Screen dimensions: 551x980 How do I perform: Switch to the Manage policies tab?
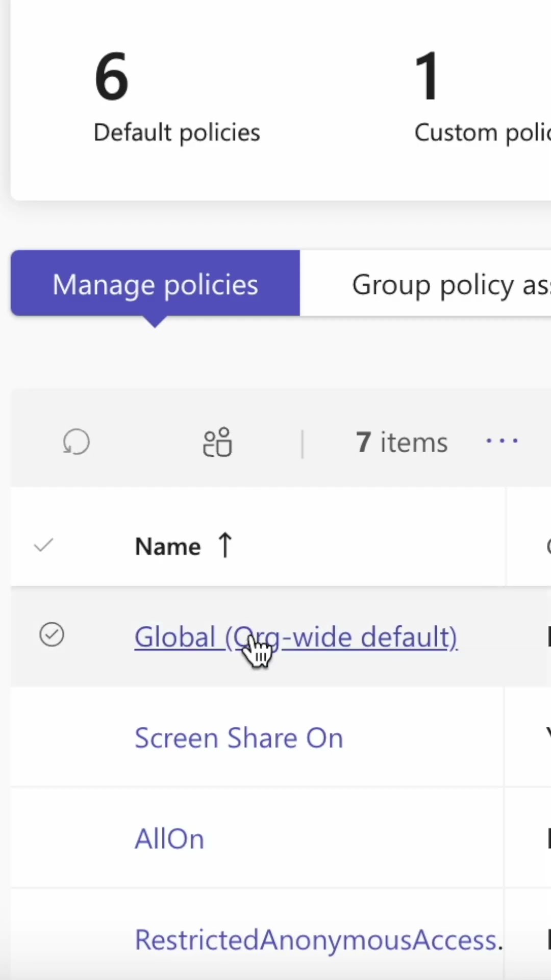tap(155, 284)
